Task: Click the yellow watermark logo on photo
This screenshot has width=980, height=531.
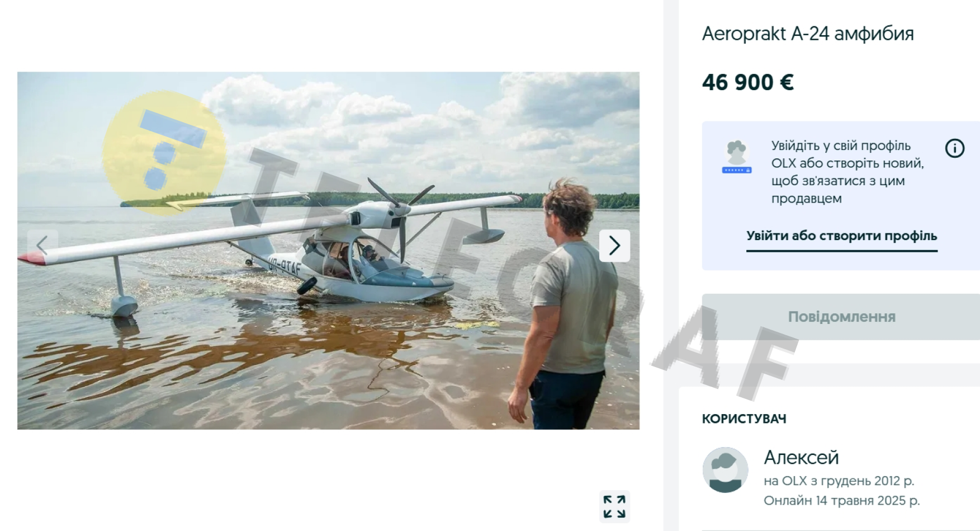Action: click(x=164, y=152)
